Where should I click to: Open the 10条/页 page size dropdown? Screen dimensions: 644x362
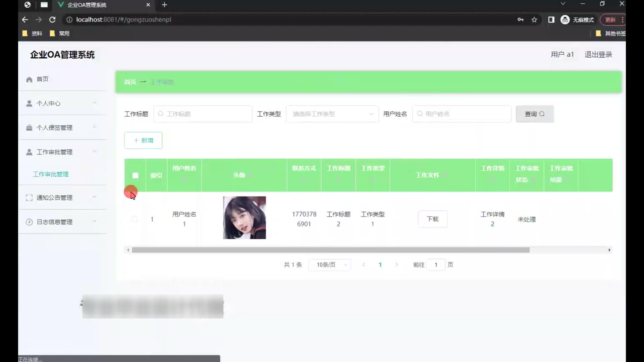(x=329, y=265)
